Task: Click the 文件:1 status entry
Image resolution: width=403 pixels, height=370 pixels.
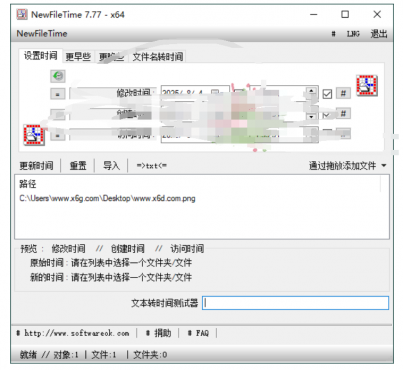Action: pos(104,355)
